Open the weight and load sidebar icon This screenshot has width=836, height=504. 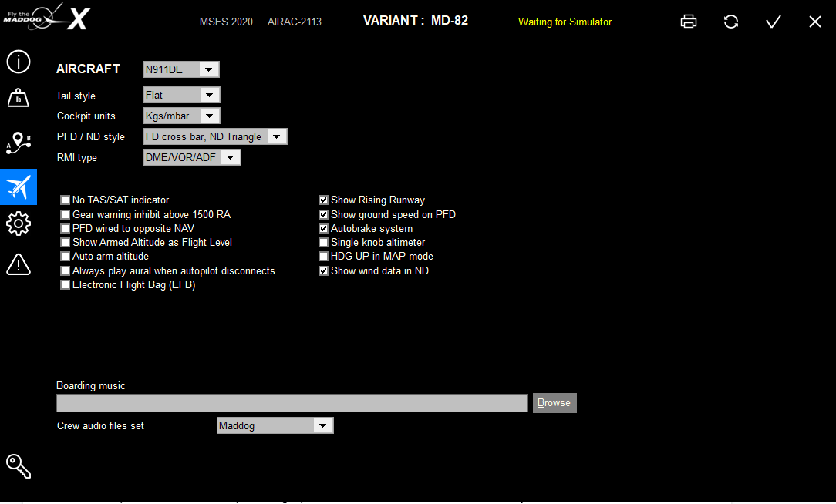click(19, 98)
